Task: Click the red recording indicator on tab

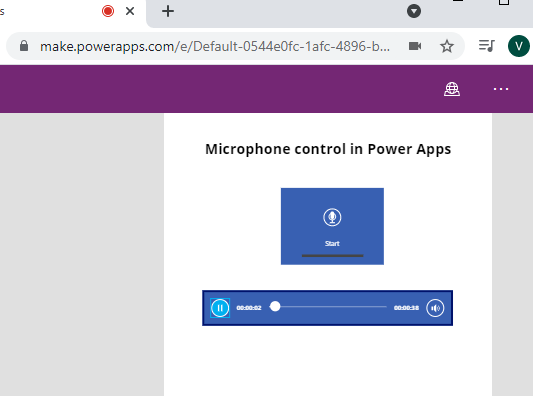Action: [x=108, y=11]
